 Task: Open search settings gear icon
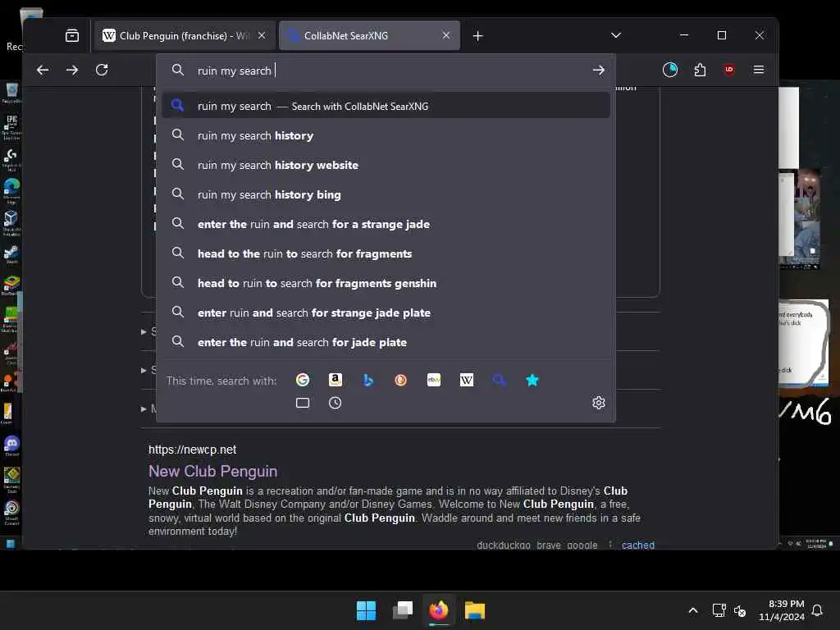[598, 403]
